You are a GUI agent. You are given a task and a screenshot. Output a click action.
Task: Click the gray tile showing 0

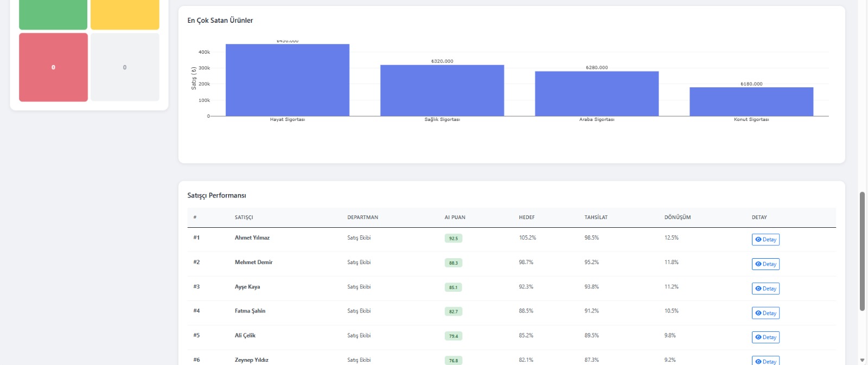pos(125,67)
